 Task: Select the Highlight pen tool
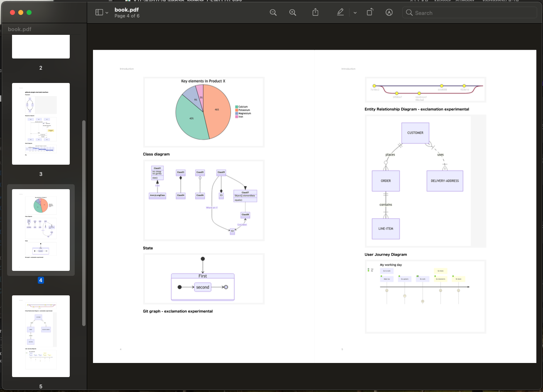pos(340,12)
